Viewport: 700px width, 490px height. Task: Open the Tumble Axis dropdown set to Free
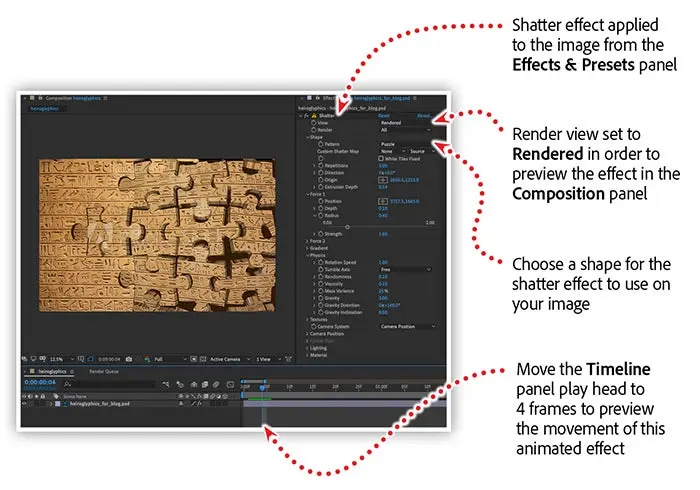tap(405, 270)
